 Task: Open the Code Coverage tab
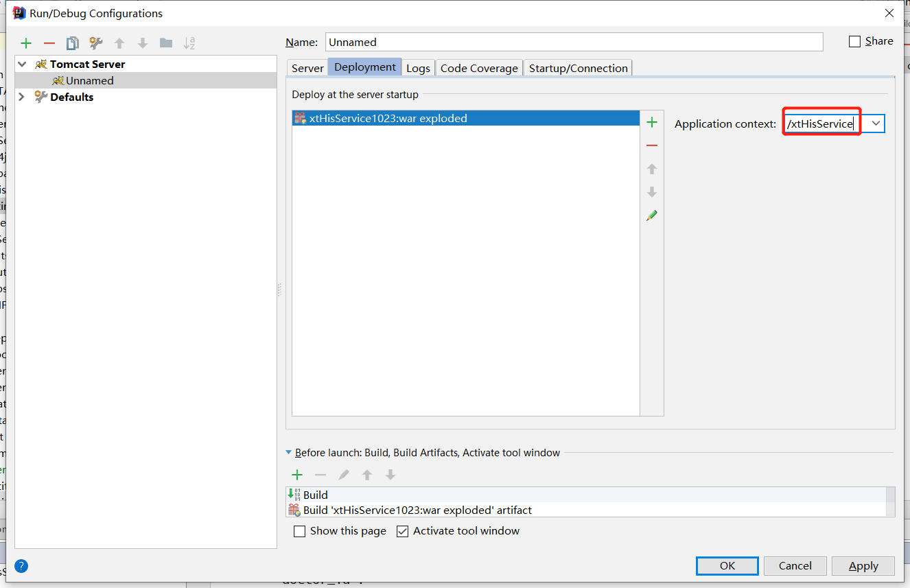[x=479, y=68]
